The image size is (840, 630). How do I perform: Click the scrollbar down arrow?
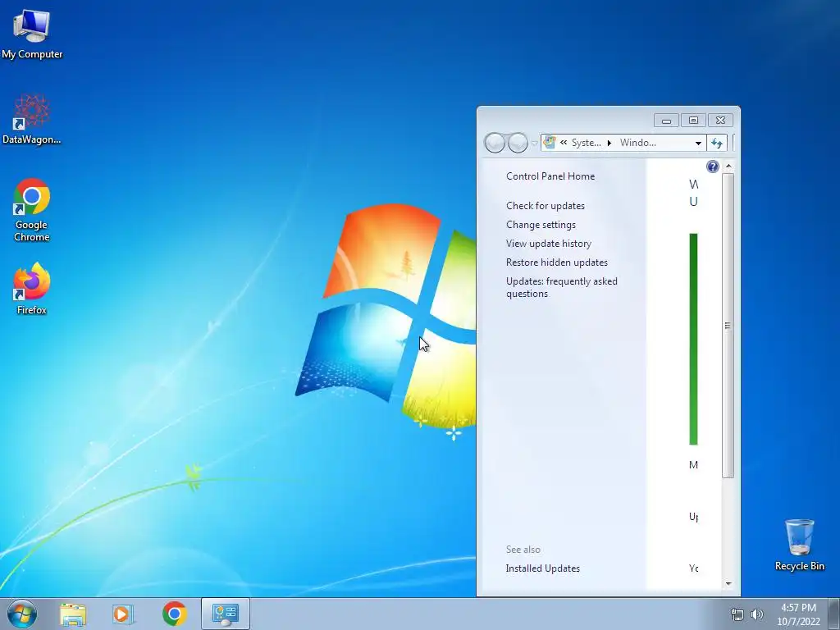[728, 583]
